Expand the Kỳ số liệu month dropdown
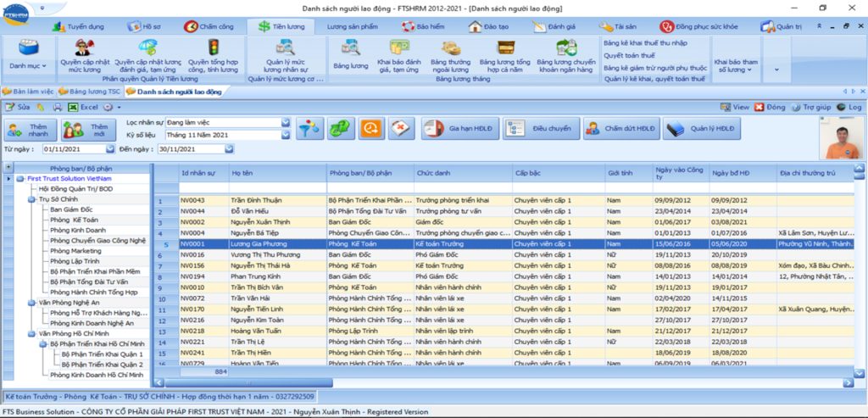This screenshot has height=418, width=868. click(285, 135)
